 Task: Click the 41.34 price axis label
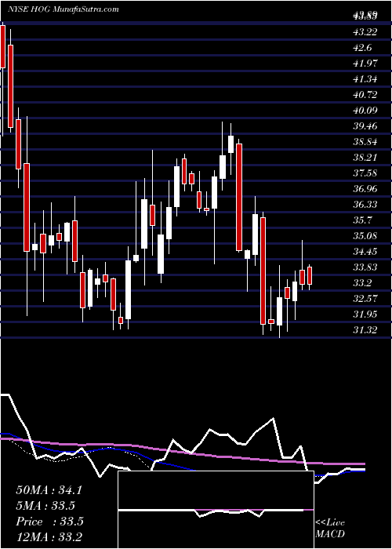tap(365, 79)
